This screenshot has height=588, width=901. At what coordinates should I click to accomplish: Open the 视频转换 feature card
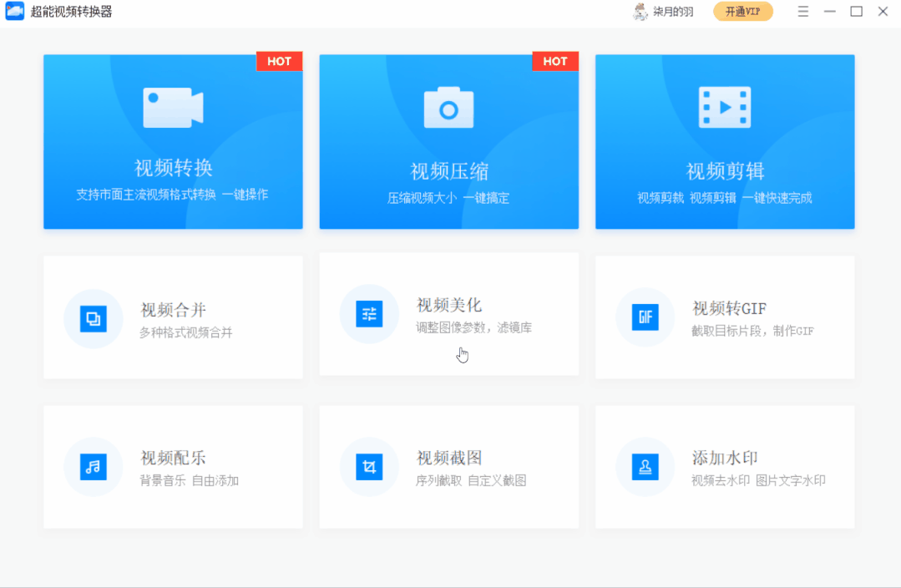point(173,142)
